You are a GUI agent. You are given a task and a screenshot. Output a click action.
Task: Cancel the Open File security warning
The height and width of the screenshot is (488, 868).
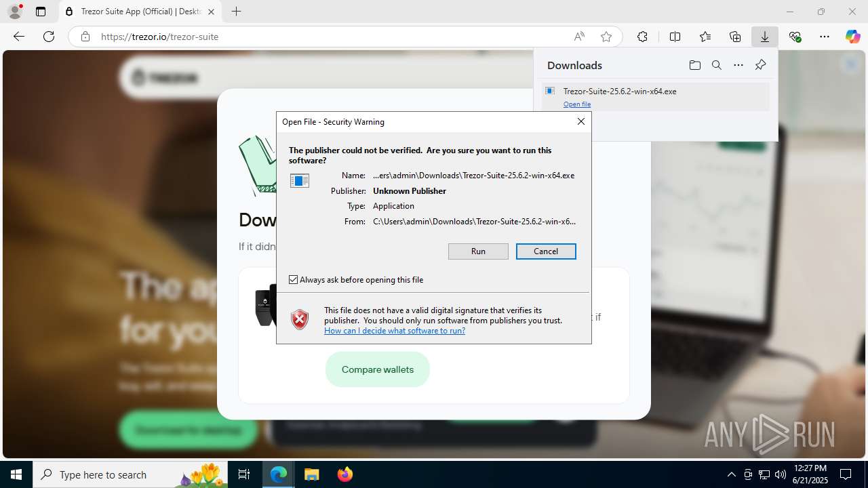pyautogui.click(x=546, y=251)
